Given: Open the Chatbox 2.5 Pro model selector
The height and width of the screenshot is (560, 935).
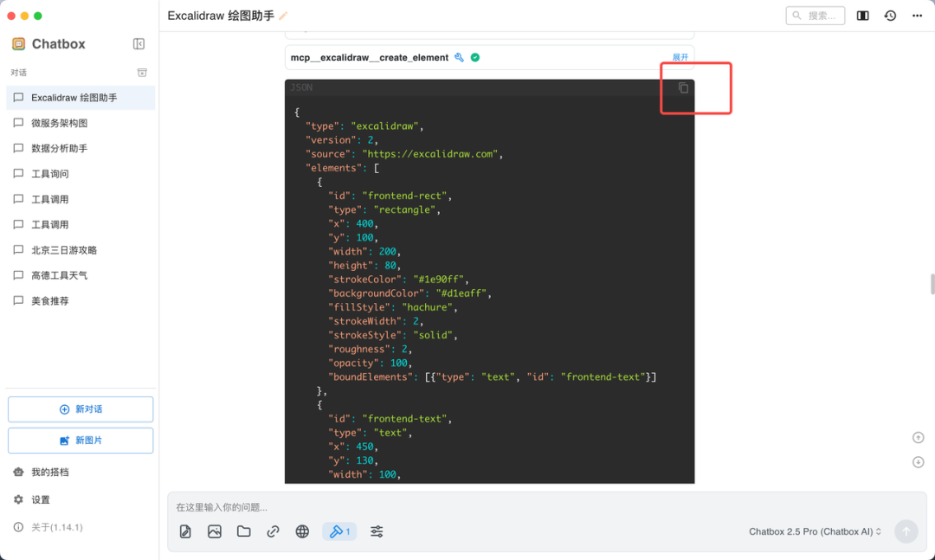Looking at the screenshot, I should (815, 531).
